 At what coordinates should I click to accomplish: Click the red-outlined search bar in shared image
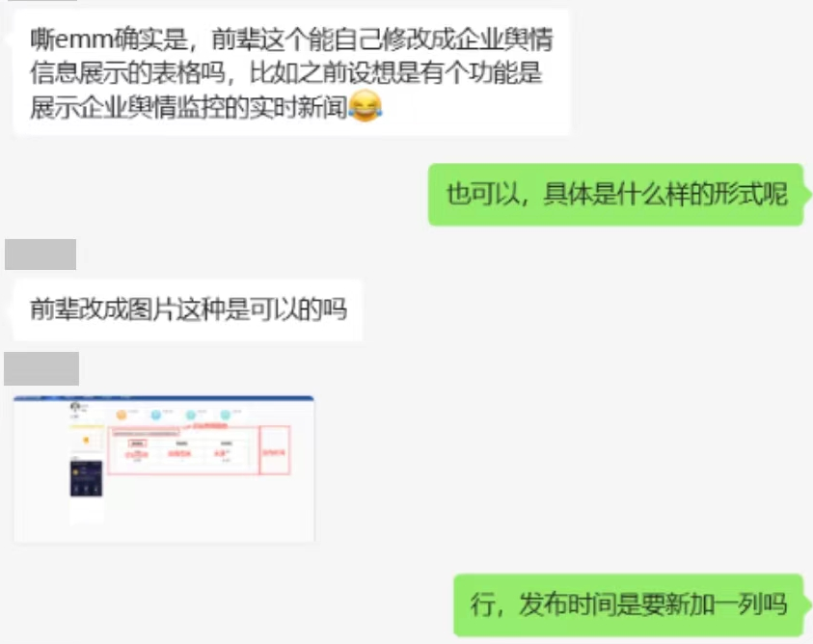tap(147, 432)
